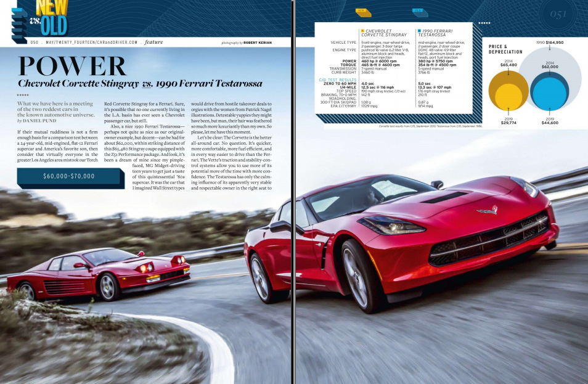588x384 pixels.
Task: Click the 'Corvette test results from C/D' footnote
Action: pyautogui.click(x=430, y=126)
